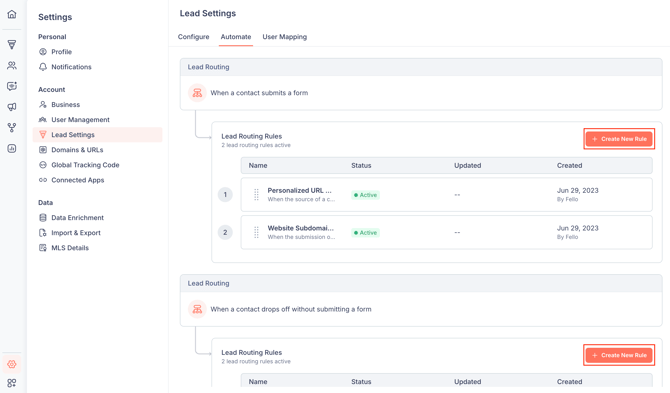Click the settings gear icon at bottom

pyautogui.click(x=12, y=364)
